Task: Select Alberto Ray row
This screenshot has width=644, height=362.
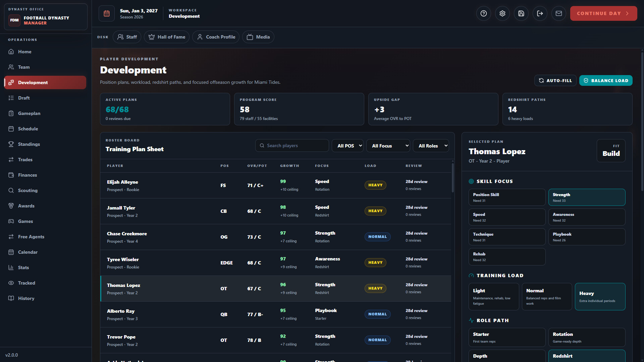Action: [276, 314]
